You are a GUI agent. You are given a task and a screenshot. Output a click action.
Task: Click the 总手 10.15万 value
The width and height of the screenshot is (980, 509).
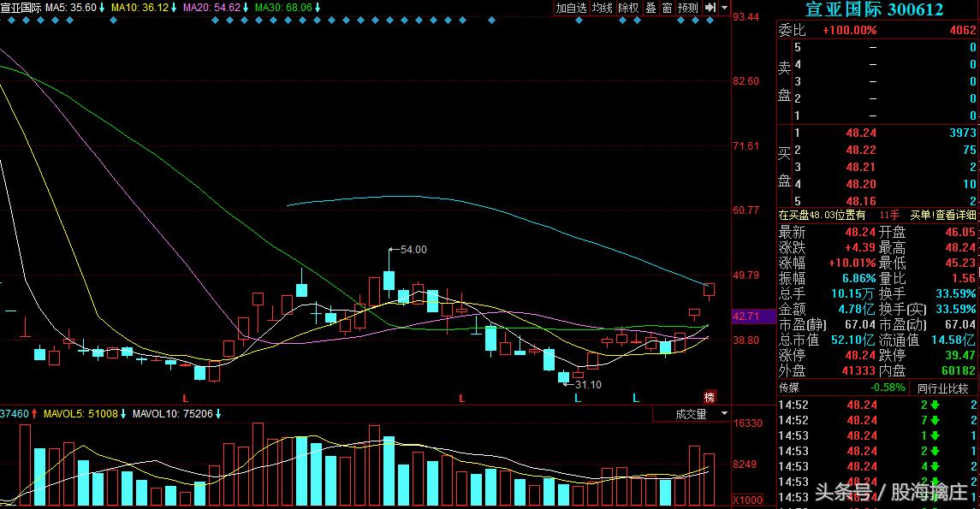pos(853,293)
